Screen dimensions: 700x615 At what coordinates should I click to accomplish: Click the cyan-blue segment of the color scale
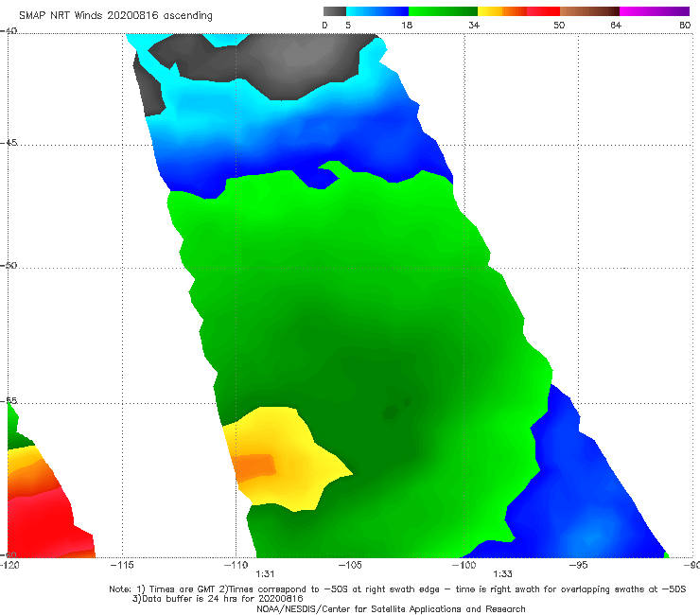coord(377,11)
